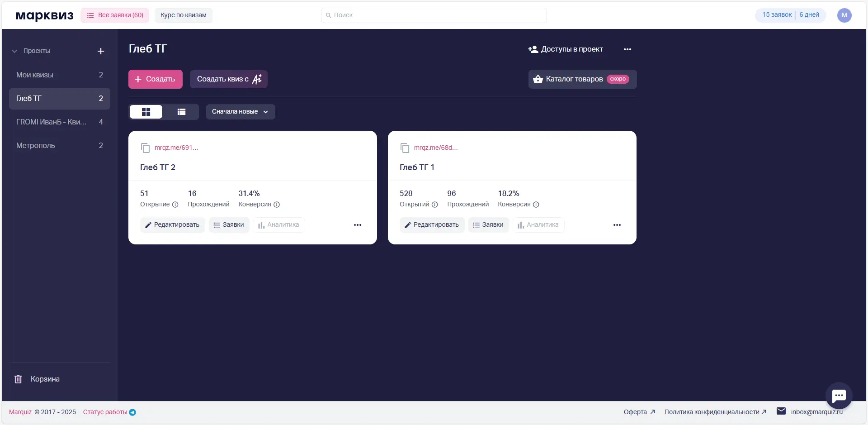Image resolution: width=868 pixels, height=425 pixels.
Task: Open the support chat bubble
Action: pos(839,396)
